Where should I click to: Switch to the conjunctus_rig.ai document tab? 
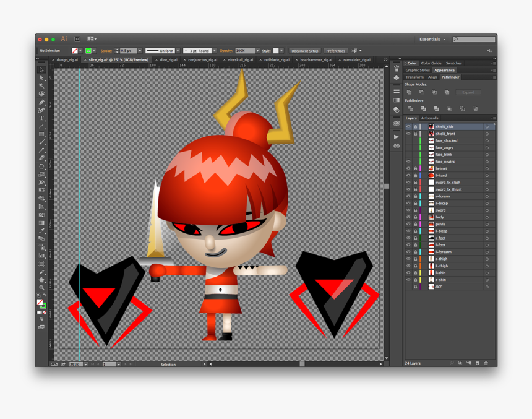tap(202, 60)
